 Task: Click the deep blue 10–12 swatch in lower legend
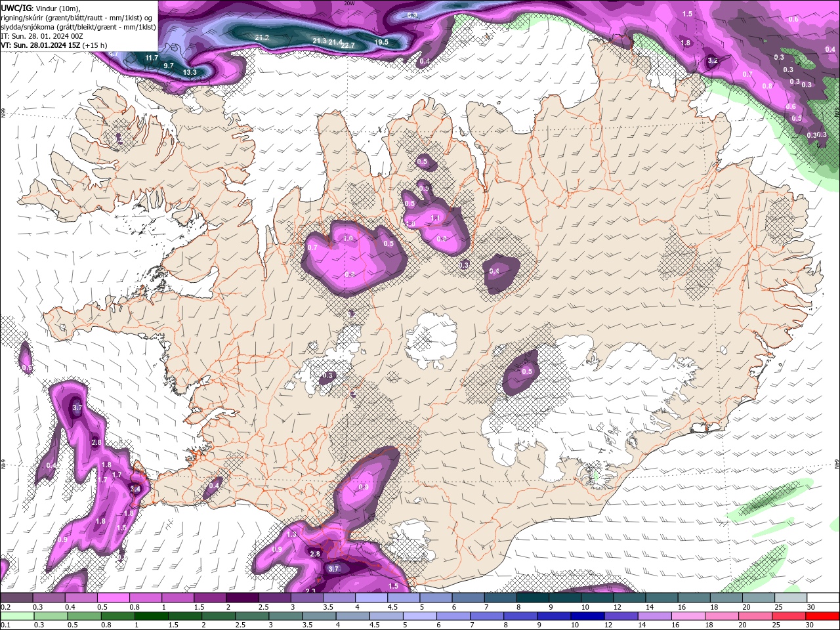pos(587,616)
